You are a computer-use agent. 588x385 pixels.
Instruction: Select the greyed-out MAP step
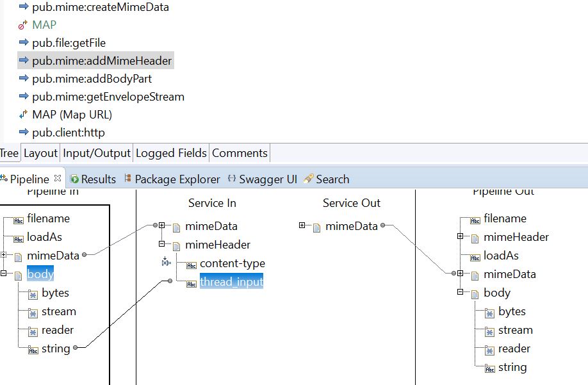point(44,25)
